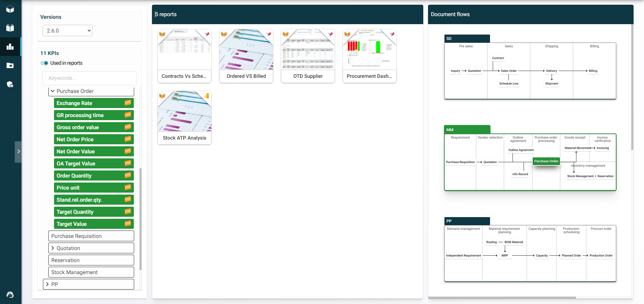Select the bar chart sidebar icon
The height and width of the screenshot is (304, 644).
pos(10,47)
